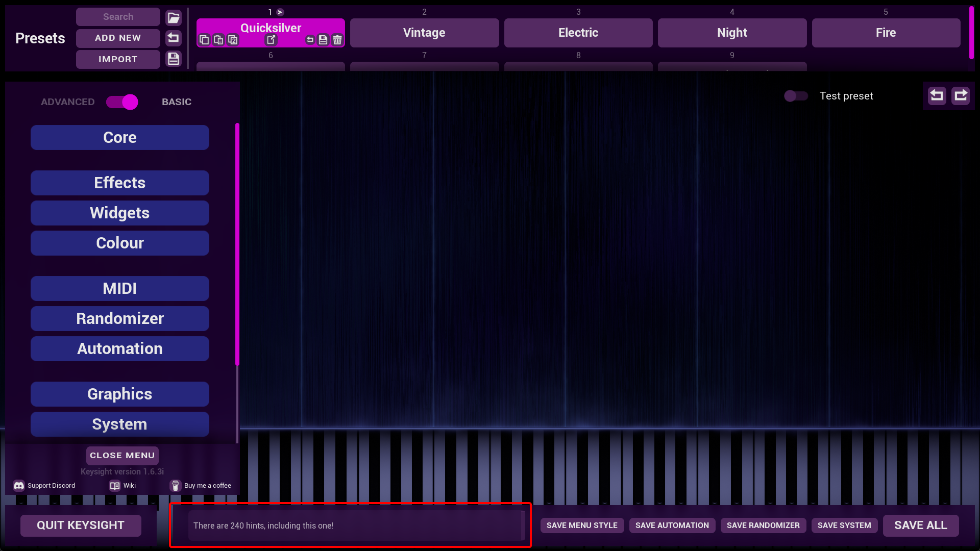Open the Effects settings section
This screenshot has height=551, width=980.
tap(119, 183)
